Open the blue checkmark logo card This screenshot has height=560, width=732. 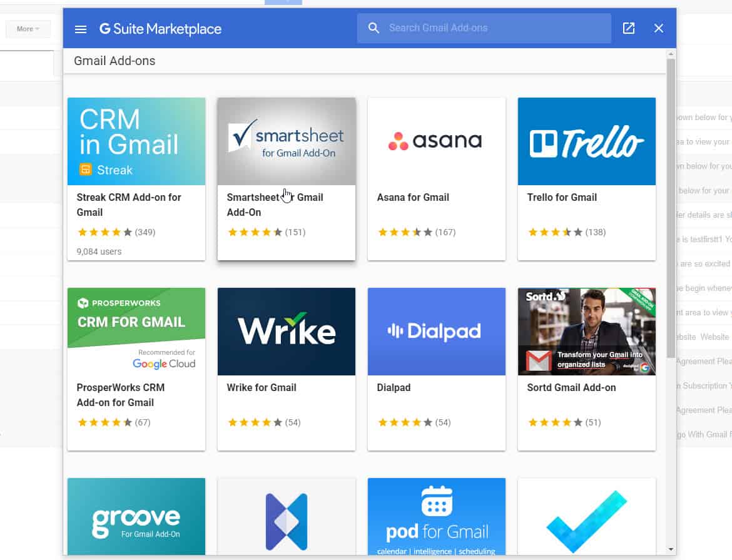click(587, 517)
